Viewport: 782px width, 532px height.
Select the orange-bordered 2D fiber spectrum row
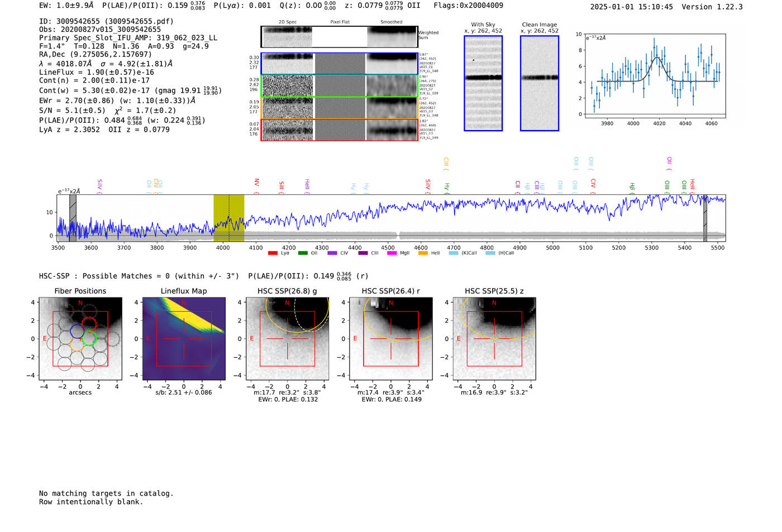(x=340, y=108)
